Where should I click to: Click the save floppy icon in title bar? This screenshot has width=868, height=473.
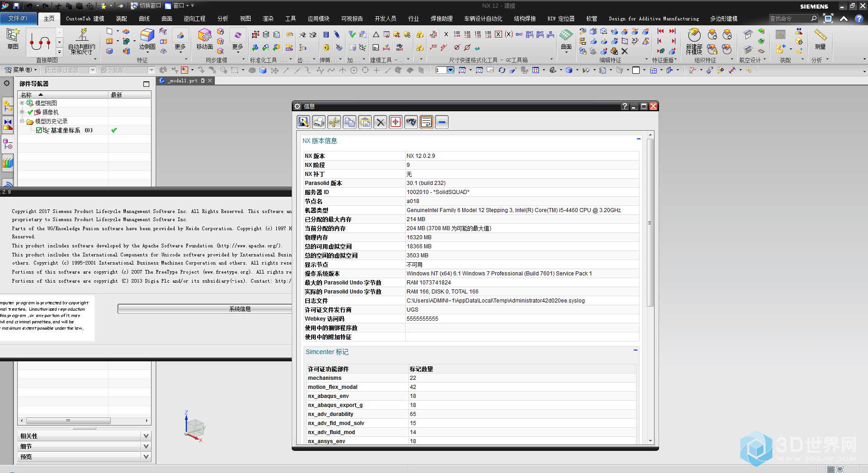click(x=16, y=5)
